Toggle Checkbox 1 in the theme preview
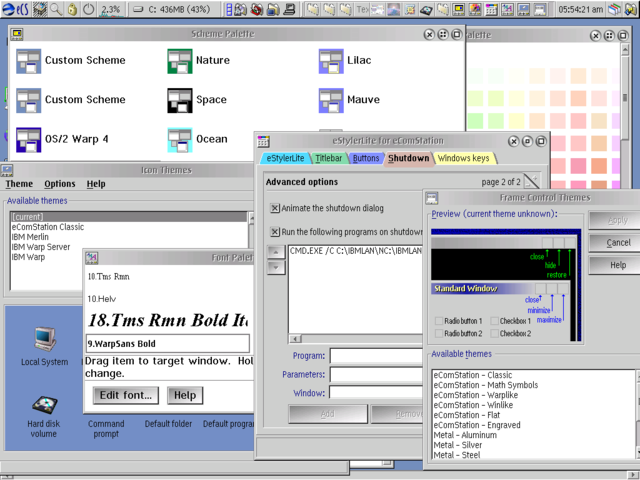 492,321
